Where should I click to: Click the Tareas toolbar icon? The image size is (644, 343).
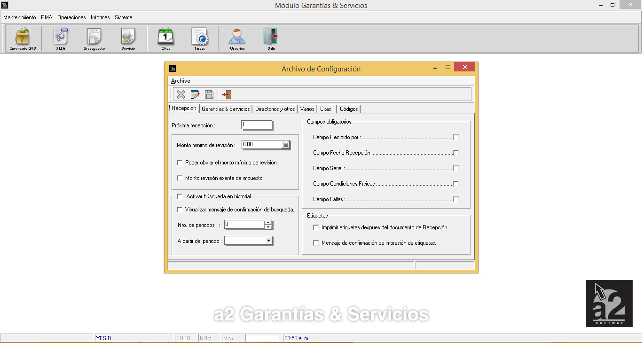[x=199, y=38]
